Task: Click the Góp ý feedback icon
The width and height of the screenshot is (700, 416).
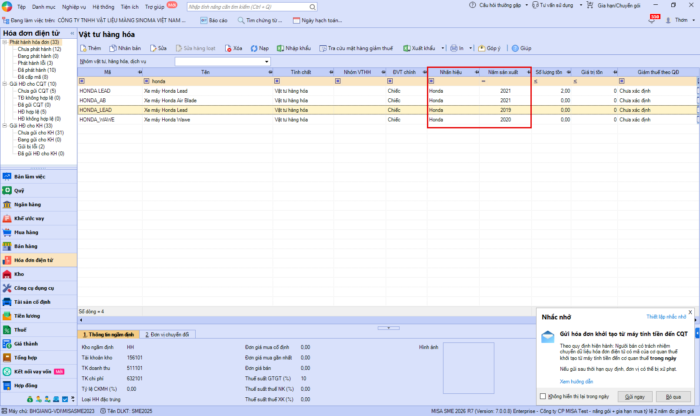Action: pos(481,48)
